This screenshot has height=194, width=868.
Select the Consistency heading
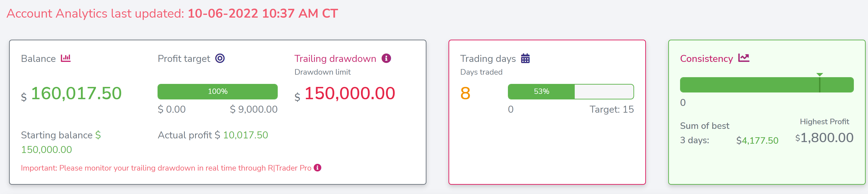(706, 59)
